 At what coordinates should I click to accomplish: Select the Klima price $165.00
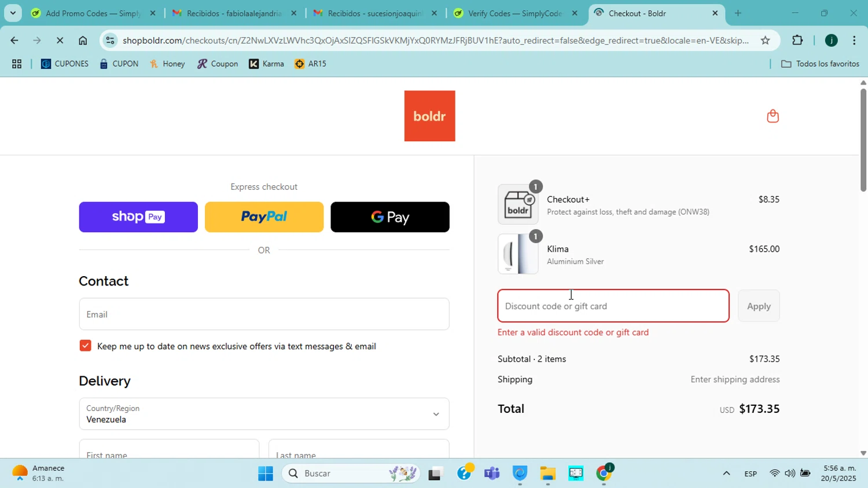[764, 249]
